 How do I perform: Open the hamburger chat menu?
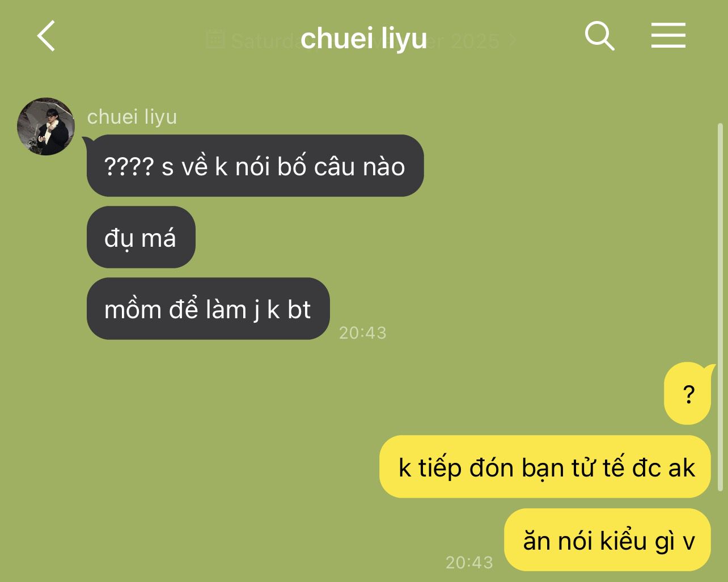coord(668,36)
